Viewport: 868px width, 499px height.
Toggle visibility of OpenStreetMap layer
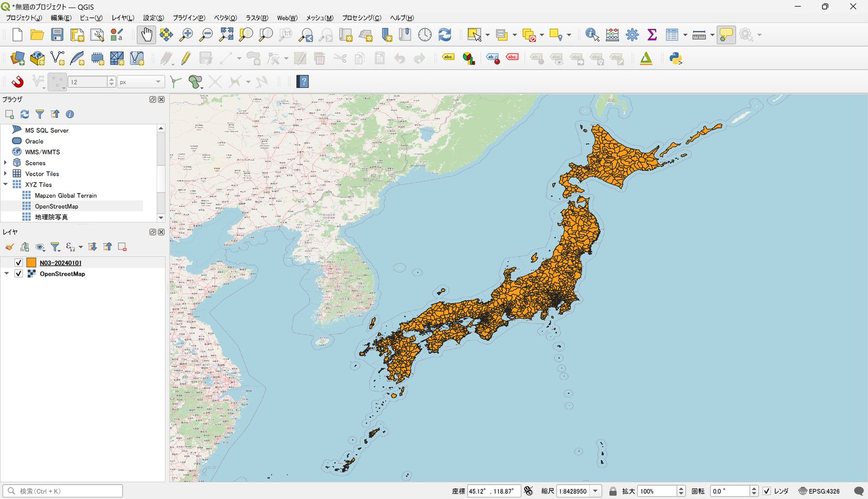[x=18, y=273]
